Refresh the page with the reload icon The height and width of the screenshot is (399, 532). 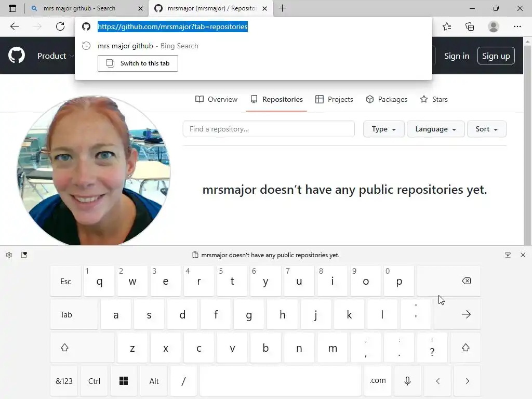pos(60,26)
